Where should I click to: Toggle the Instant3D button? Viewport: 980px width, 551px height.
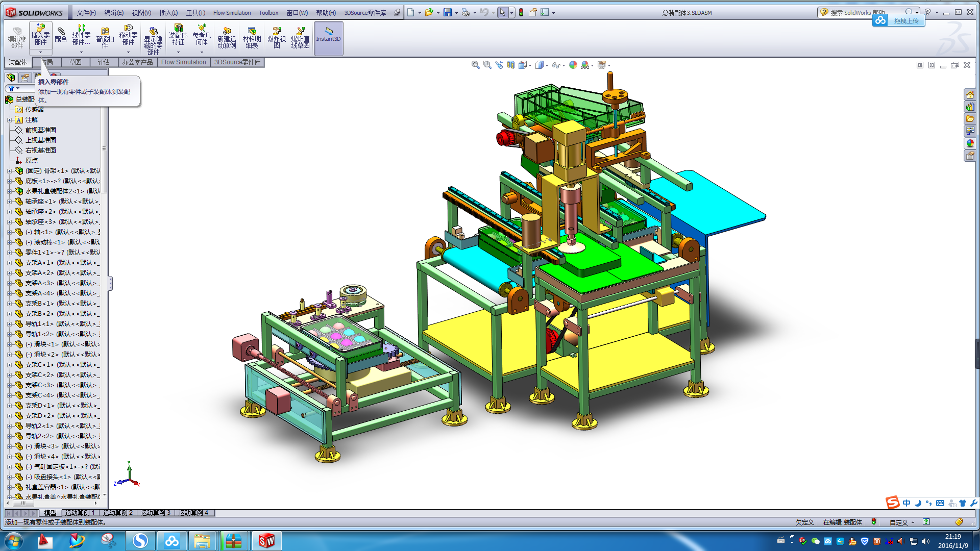pyautogui.click(x=328, y=38)
